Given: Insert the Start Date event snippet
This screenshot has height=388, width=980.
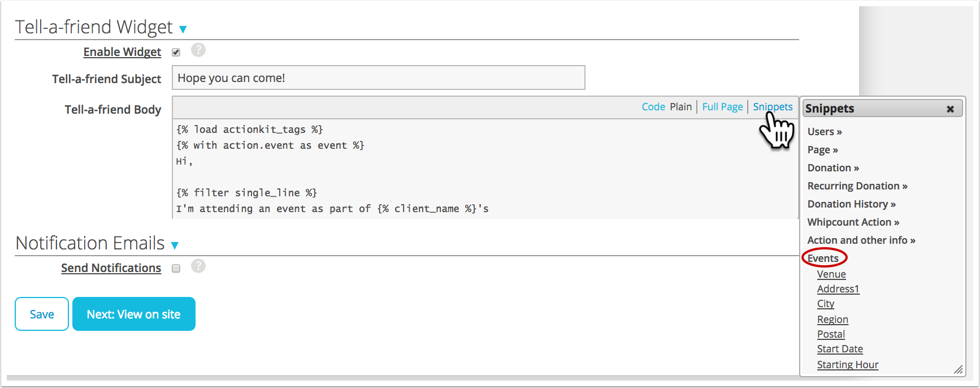Looking at the screenshot, I should [839, 349].
